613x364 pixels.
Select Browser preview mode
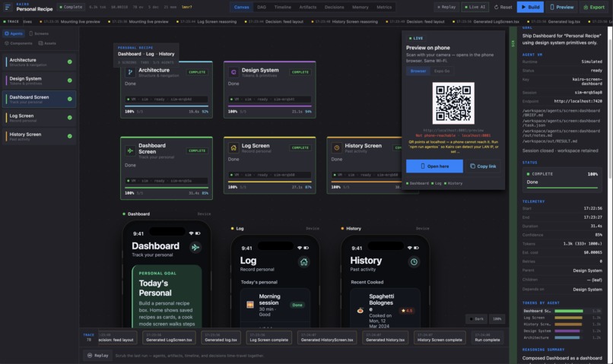point(418,71)
